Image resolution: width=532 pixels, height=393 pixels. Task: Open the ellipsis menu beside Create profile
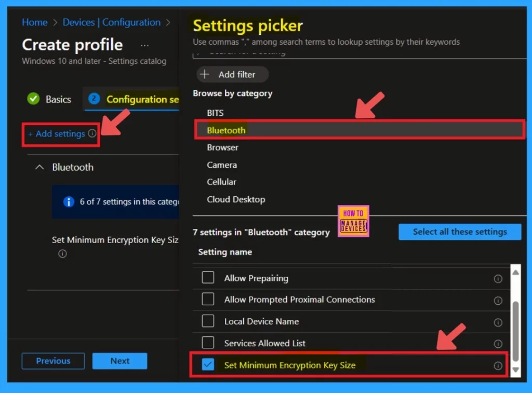144,46
